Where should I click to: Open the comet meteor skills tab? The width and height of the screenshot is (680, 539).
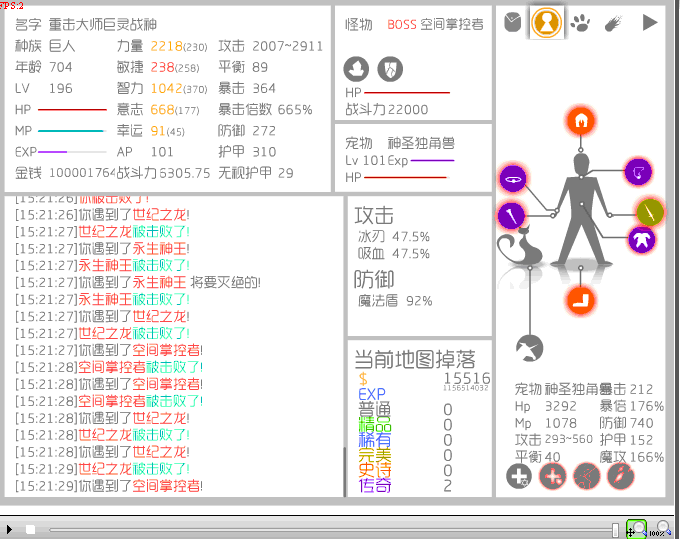pyautogui.click(x=614, y=23)
